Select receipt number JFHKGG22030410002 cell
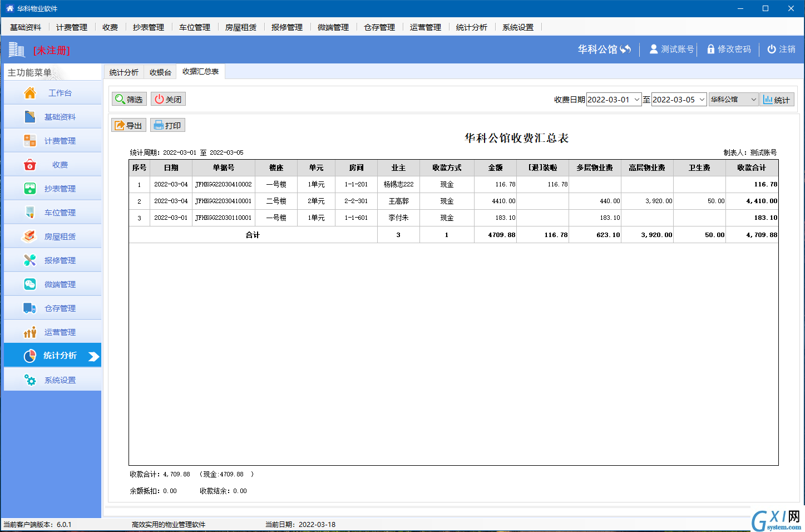 pos(224,184)
